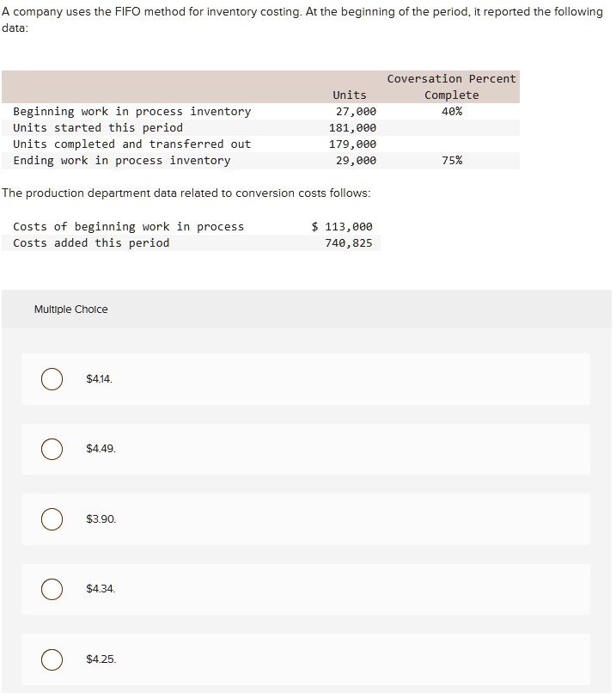Select the Units column header

coord(349,95)
